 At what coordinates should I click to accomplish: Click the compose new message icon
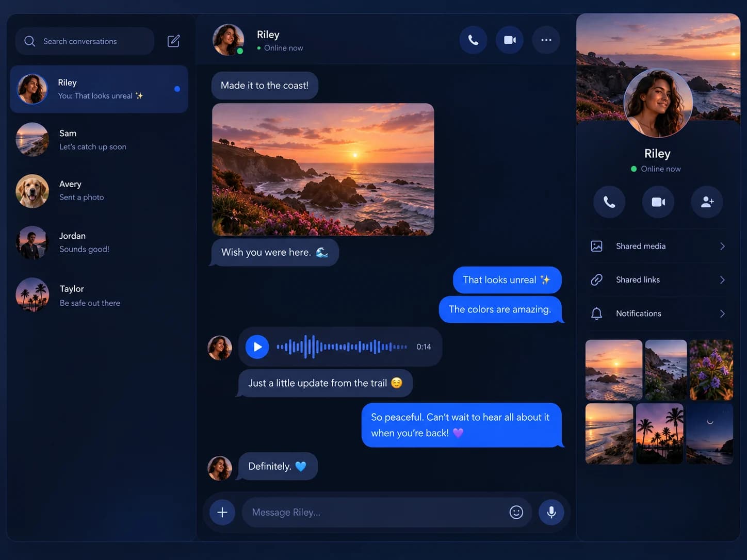174,41
